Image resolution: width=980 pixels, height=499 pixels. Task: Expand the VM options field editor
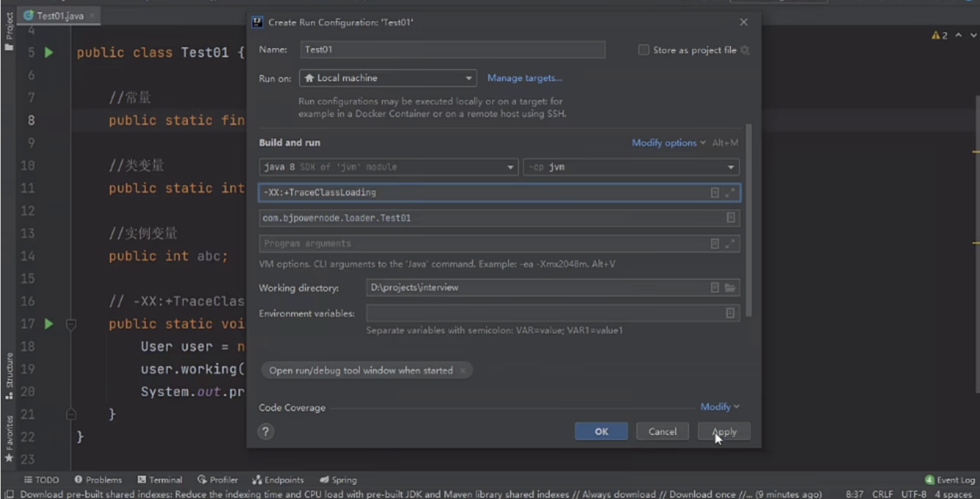point(730,193)
